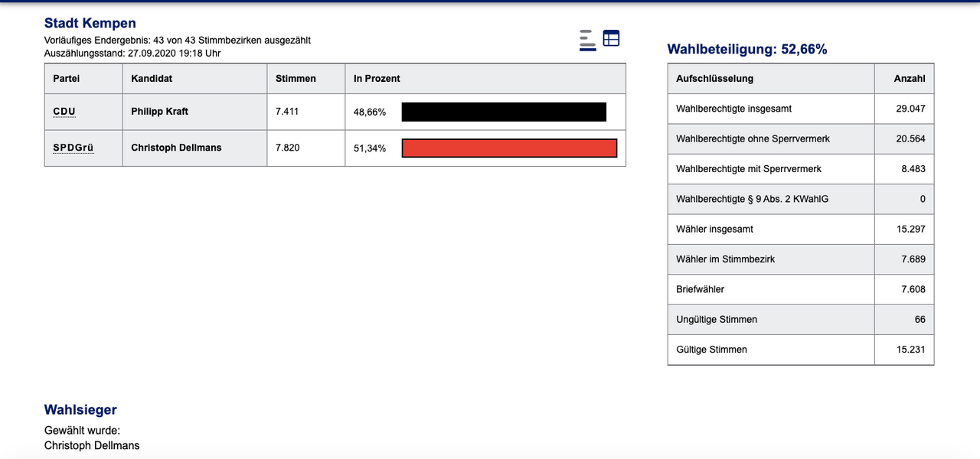Image resolution: width=980 pixels, height=459 pixels.
Task: Select value 15.297
Action: pyautogui.click(x=911, y=229)
